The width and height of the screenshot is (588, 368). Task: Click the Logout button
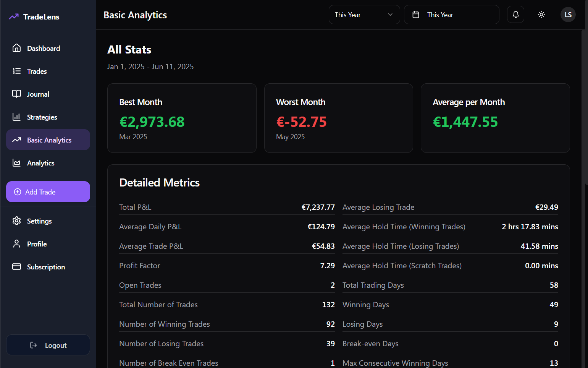point(48,345)
